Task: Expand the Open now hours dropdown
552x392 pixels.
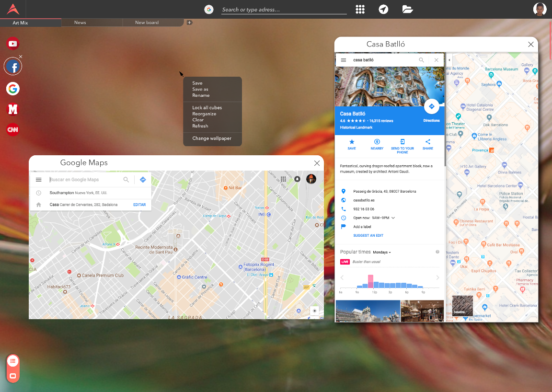Action: coord(393,218)
